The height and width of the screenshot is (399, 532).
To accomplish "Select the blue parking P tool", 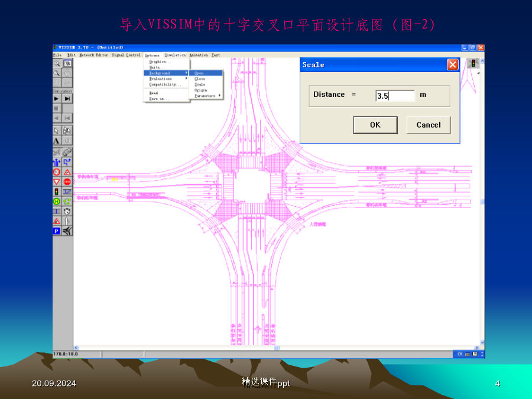I will [57, 231].
